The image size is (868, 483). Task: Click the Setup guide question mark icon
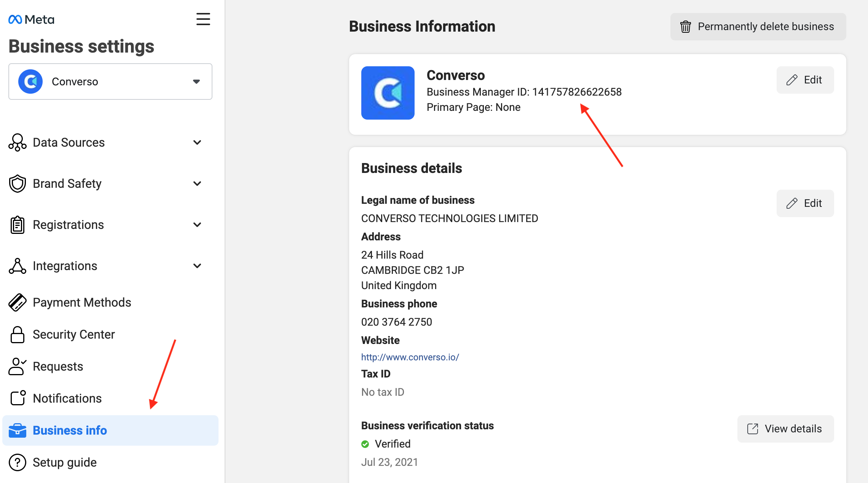pos(18,462)
